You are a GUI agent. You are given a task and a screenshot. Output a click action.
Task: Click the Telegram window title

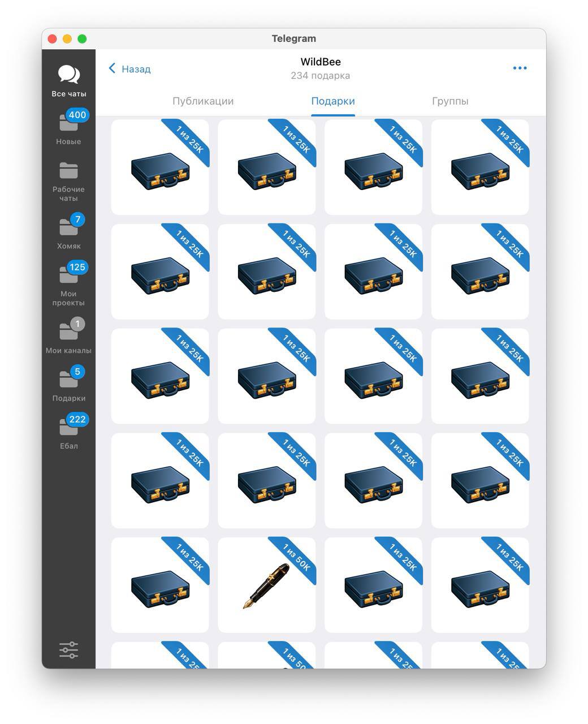coord(294,38)
